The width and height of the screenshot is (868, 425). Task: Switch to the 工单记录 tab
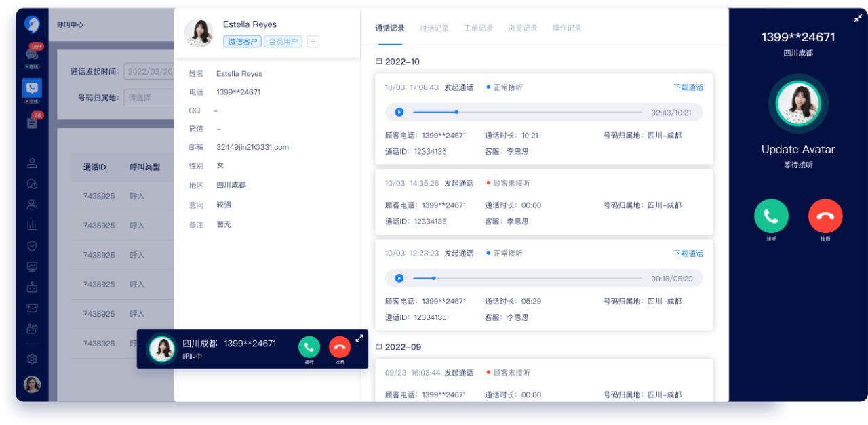tap(478, 28)
